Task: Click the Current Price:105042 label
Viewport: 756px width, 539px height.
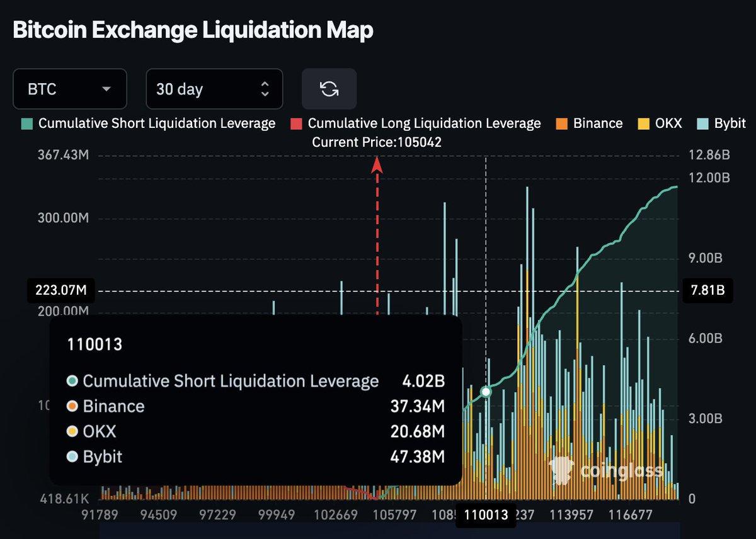Action: click(x=378, y=142)
